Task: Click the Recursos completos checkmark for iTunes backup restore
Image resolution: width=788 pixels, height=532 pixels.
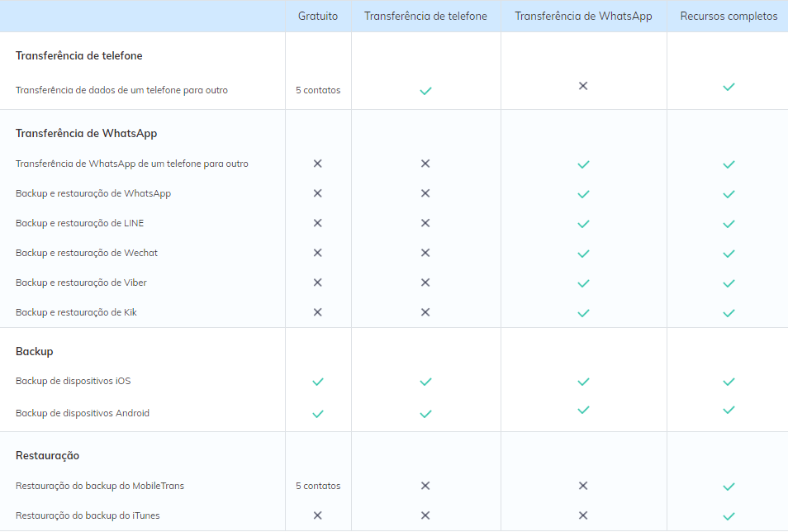Action: (x=728, y=516)
